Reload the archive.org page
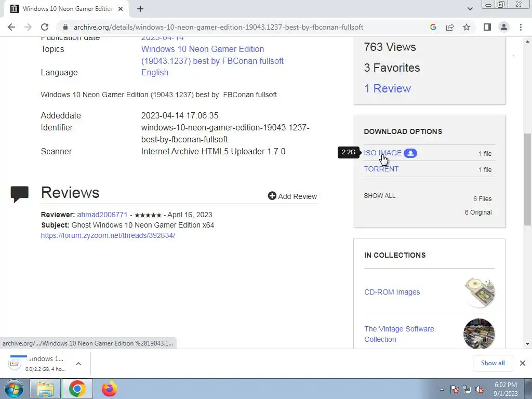This screenshot has height=399, width=532. pyautogui.click(x=45, y=27)
